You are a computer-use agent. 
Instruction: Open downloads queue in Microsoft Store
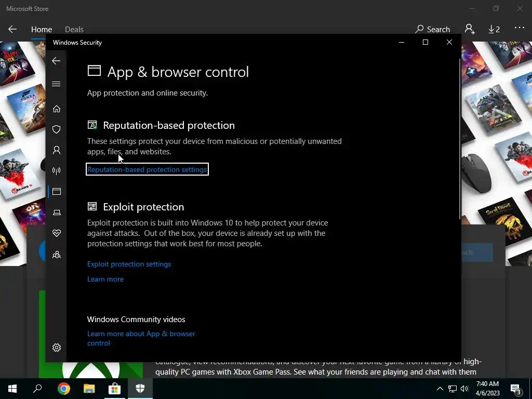pyautogui.click(x=494, y=30)
